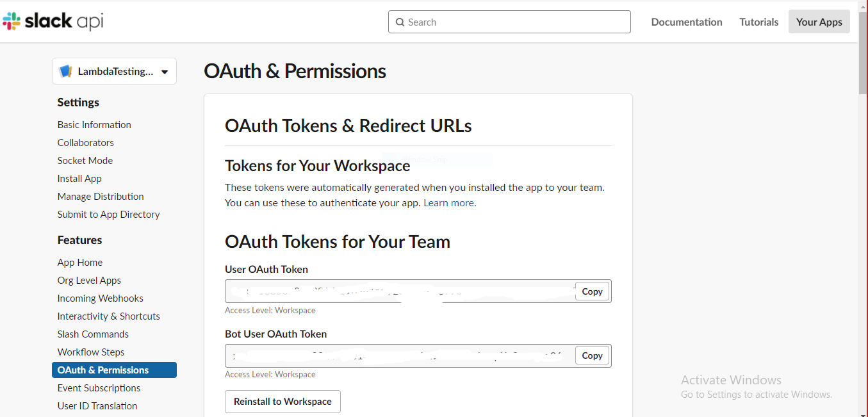Click the Settings section heading
868x417 pixels.
click(x=78, y=102)
